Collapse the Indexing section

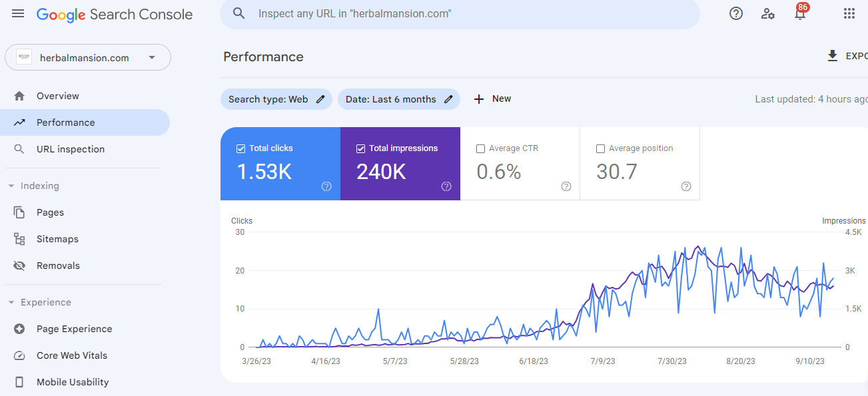pos(11,186)
